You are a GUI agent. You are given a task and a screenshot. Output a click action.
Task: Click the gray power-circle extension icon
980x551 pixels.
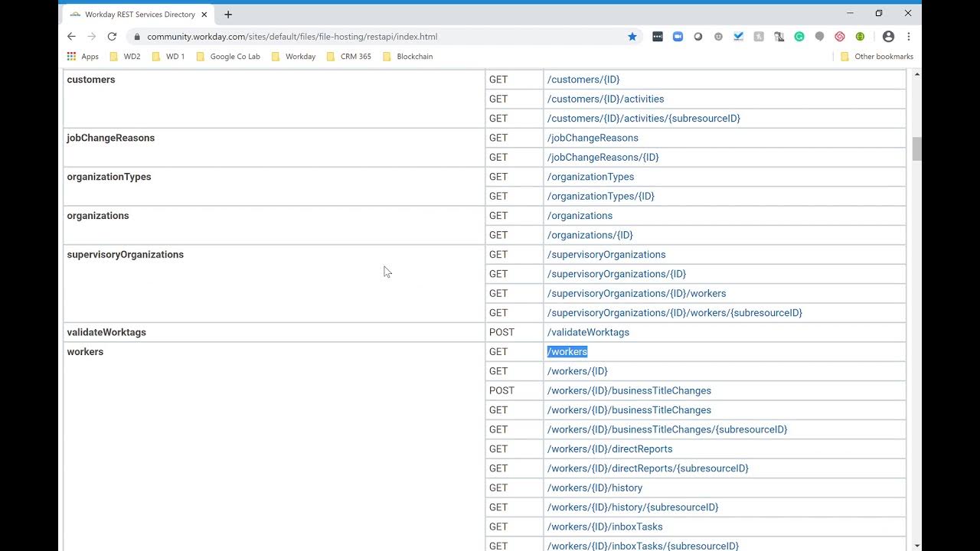(x=718, y=36)
